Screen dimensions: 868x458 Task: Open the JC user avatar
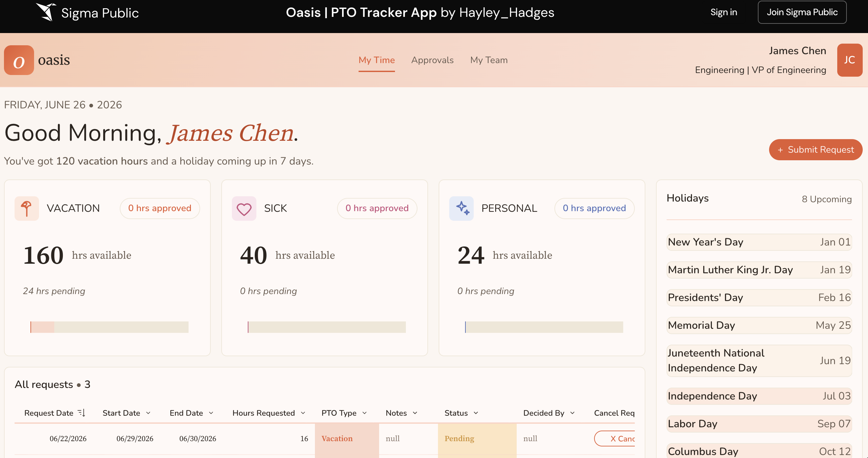click(849, 60)
